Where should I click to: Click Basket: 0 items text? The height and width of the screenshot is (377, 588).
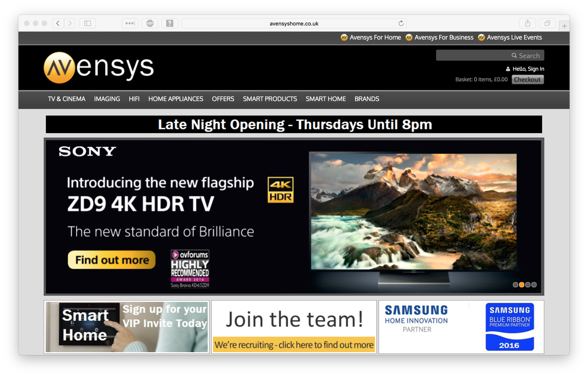481,79
